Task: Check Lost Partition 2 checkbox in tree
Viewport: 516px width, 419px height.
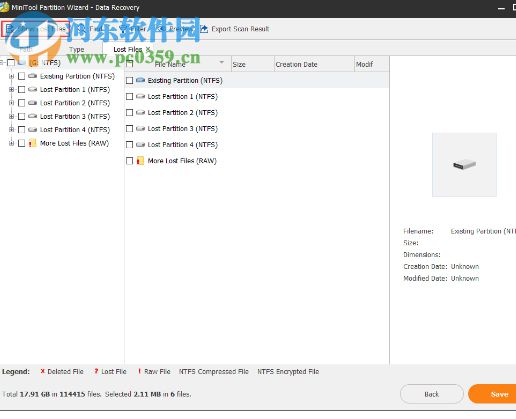Action: pos(21,103)
